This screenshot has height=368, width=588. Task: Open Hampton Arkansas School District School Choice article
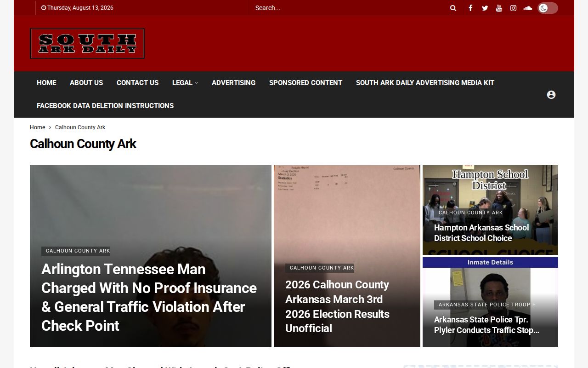coord(481,233)
